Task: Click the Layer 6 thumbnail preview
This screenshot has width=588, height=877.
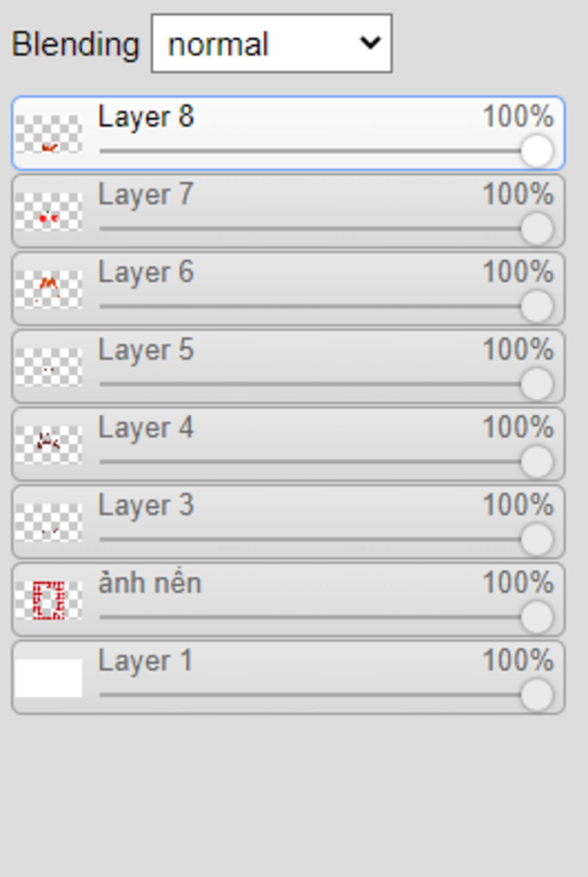Action: point(49,289)
